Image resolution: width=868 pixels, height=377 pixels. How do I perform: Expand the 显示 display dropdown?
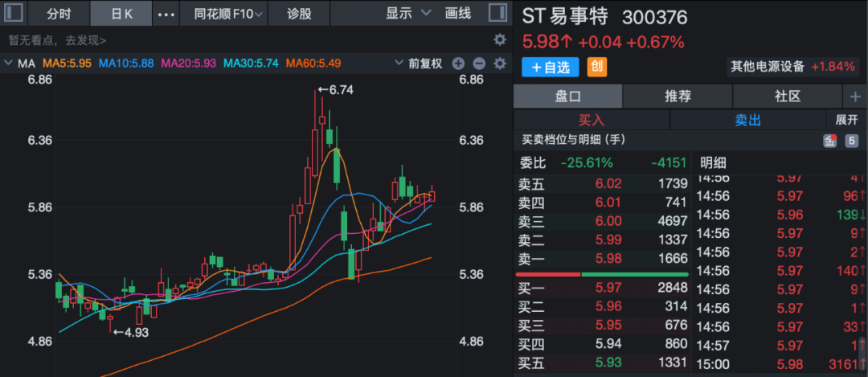coord(408,14)
